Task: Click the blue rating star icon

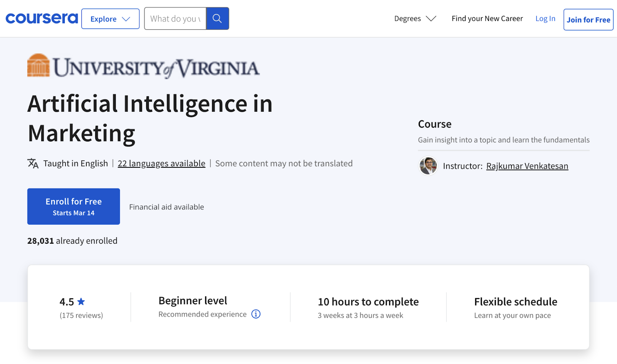Action: 82,302
